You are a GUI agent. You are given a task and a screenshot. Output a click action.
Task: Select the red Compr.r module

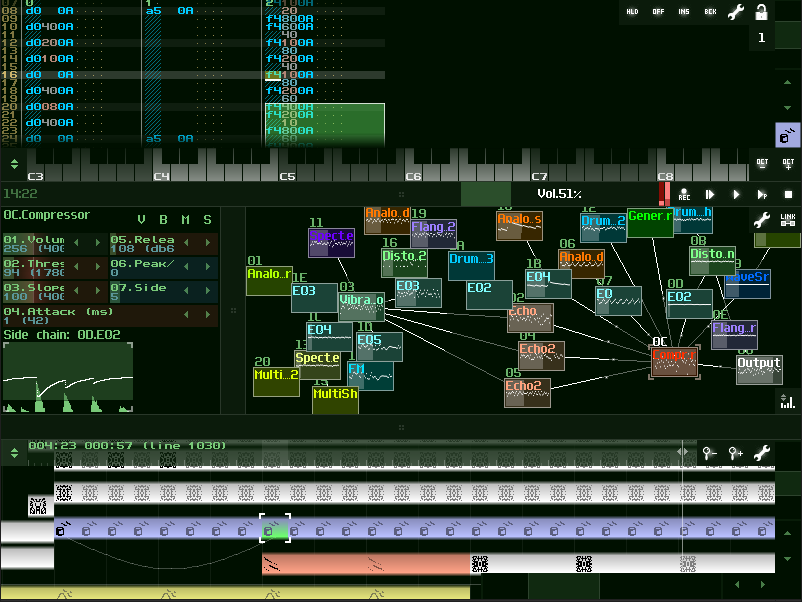pyautogui.click(x=674, y=362)
